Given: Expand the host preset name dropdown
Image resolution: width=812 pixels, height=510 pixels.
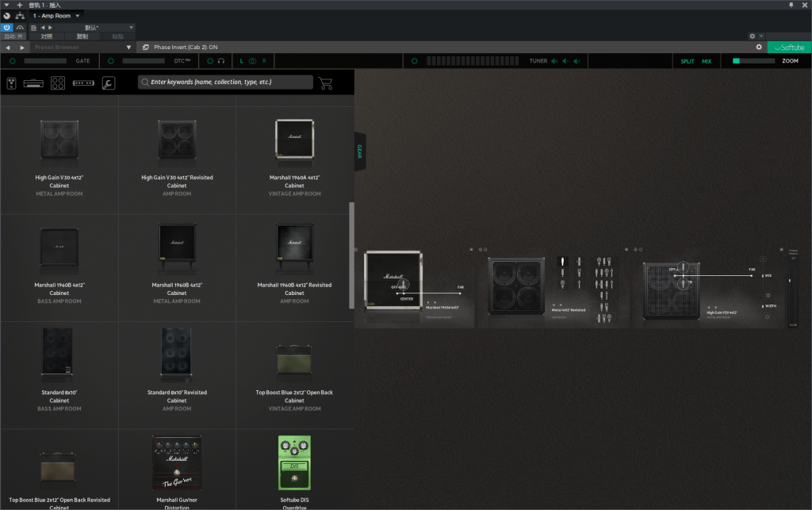Looking at the screenshot, I should (x=131, y=28).
